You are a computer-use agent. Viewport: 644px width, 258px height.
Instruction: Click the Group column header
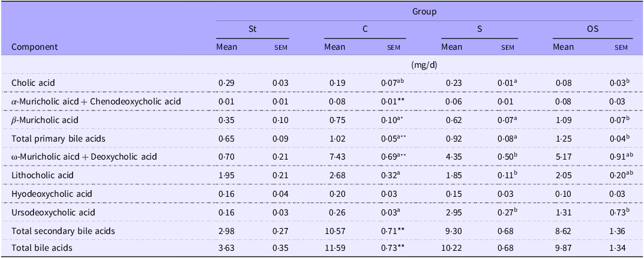pos(424,11)
